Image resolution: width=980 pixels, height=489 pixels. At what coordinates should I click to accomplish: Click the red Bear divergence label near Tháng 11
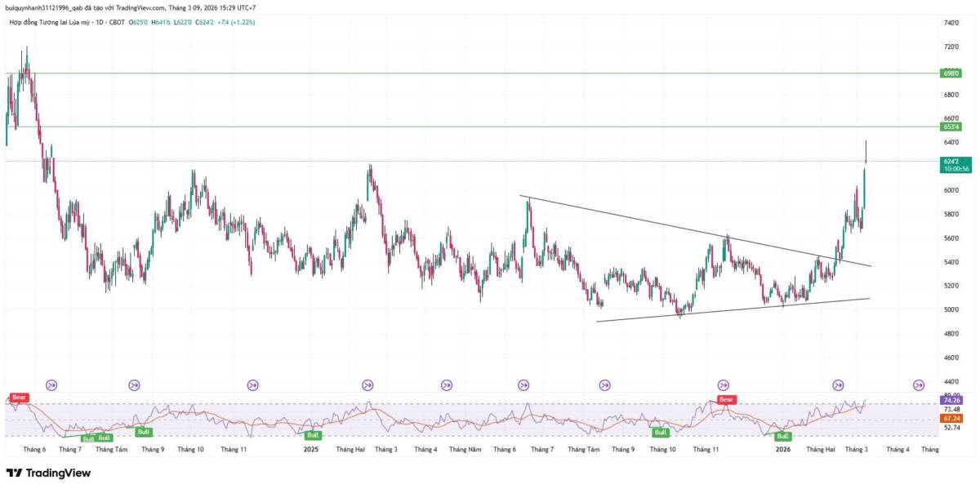[726, 400]
